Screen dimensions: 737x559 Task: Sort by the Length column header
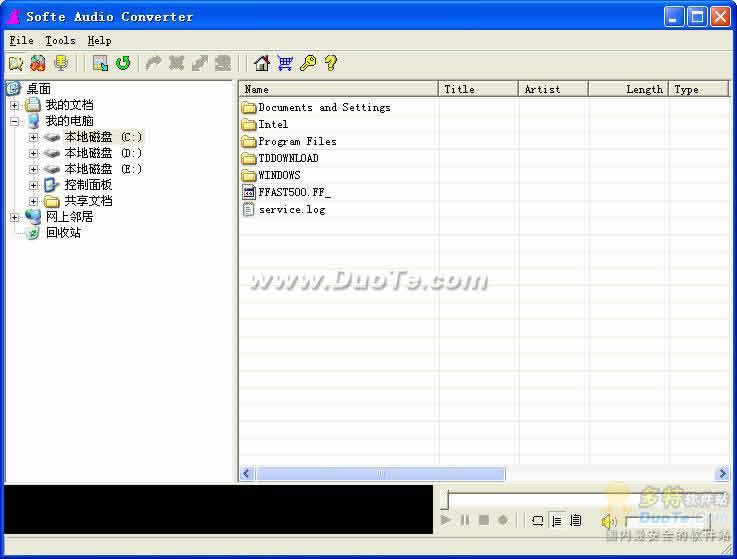pyautogui.click(x=628, y=89)
